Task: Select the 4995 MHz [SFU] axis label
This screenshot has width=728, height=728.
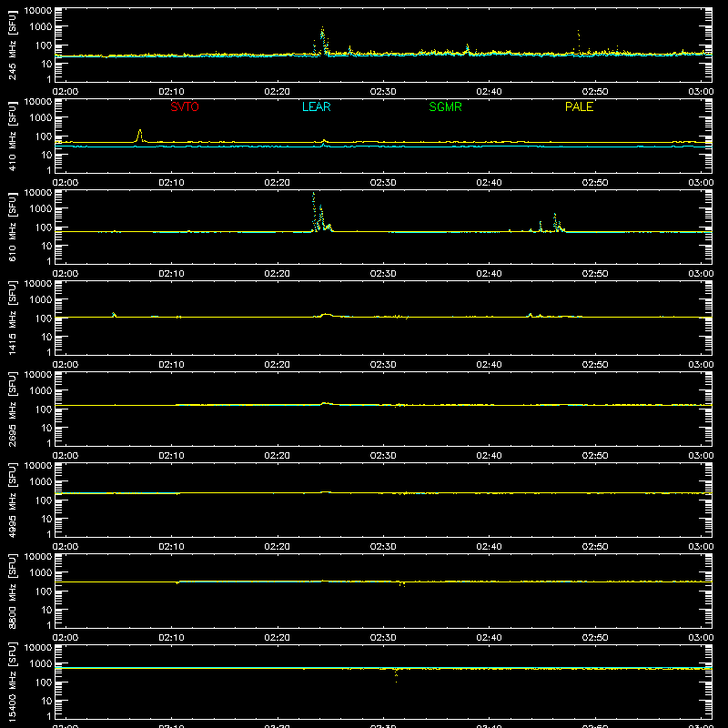Action: [x=12, y=500]
